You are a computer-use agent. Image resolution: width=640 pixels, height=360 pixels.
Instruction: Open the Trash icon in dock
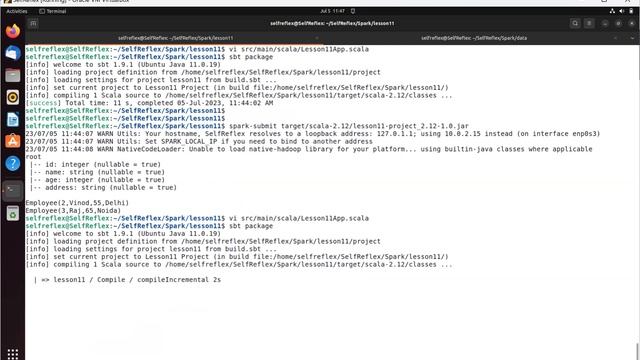tap(13, 213)
